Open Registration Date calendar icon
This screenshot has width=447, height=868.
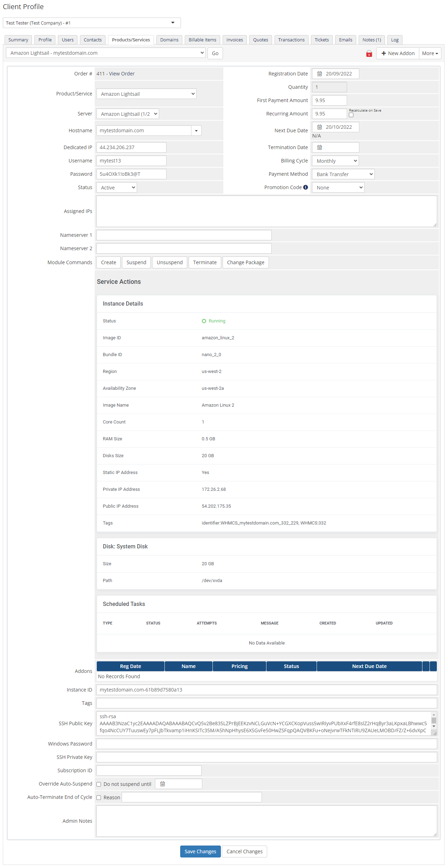(x=319, y=74)
